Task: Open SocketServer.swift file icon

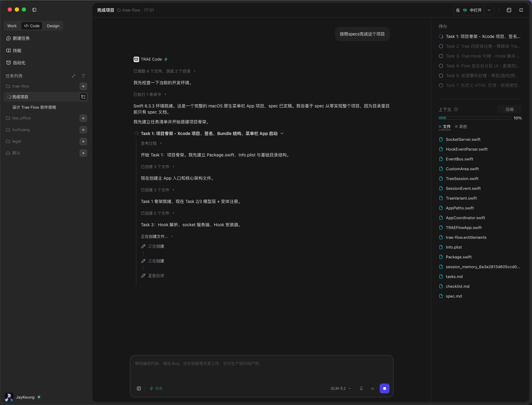Action: tap(441, 139)
